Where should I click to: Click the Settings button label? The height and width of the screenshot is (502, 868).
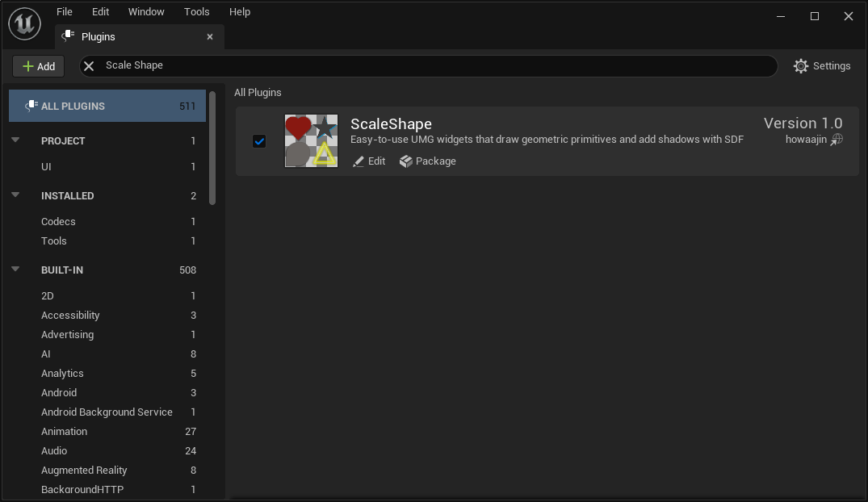pos(832,66)
